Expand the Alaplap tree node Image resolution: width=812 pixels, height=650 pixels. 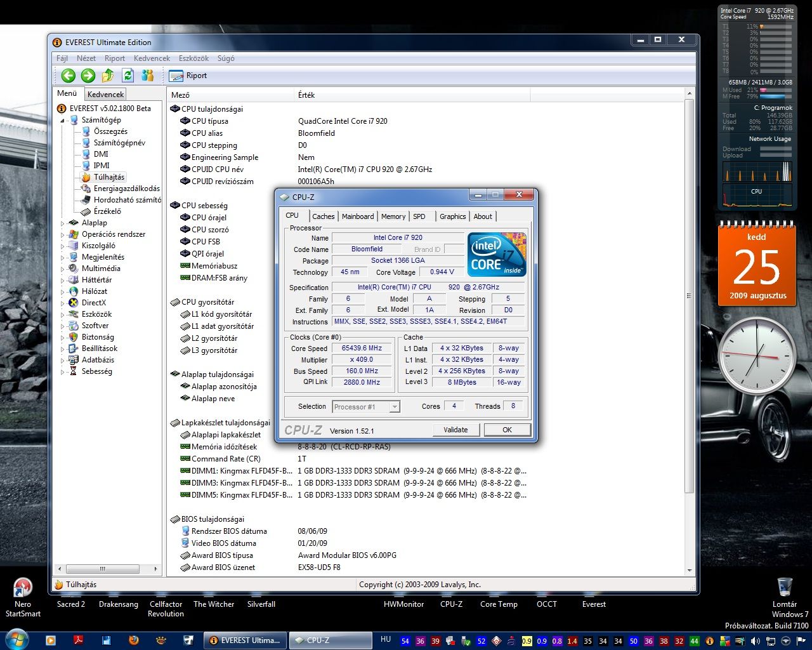[63, 223]
